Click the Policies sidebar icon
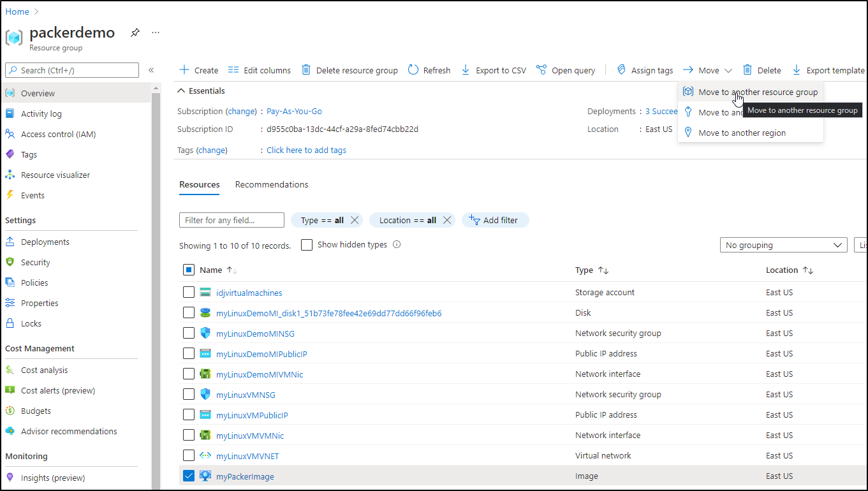This screenshot has height=491, width=868. coord(10,282)
